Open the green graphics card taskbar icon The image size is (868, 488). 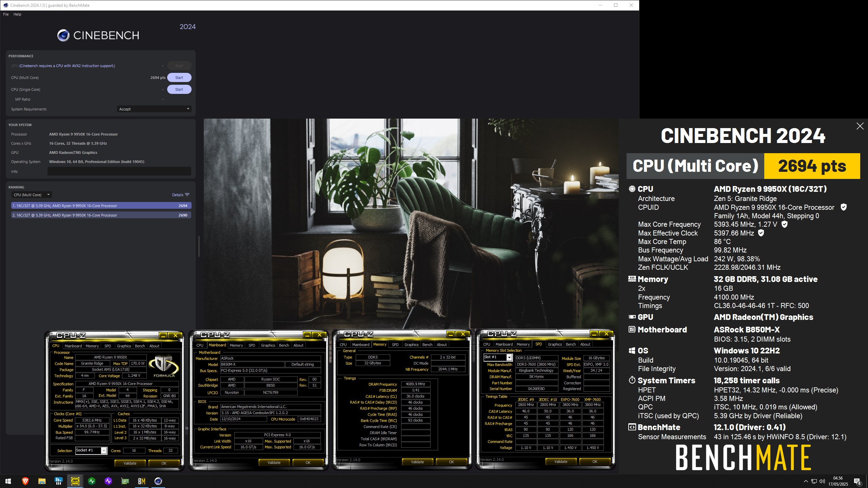point(125,481)
